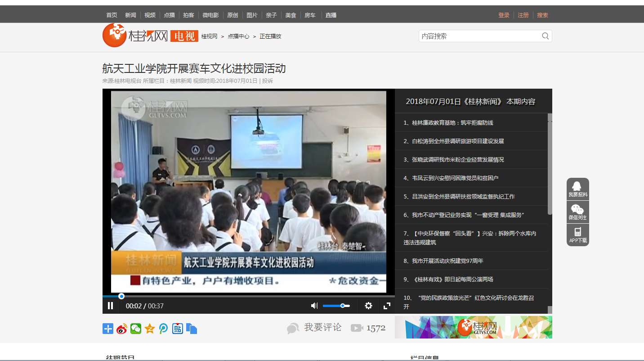Screen dimensions: 644x361
Task: Click the 登录 link
Action: [504, 15]
